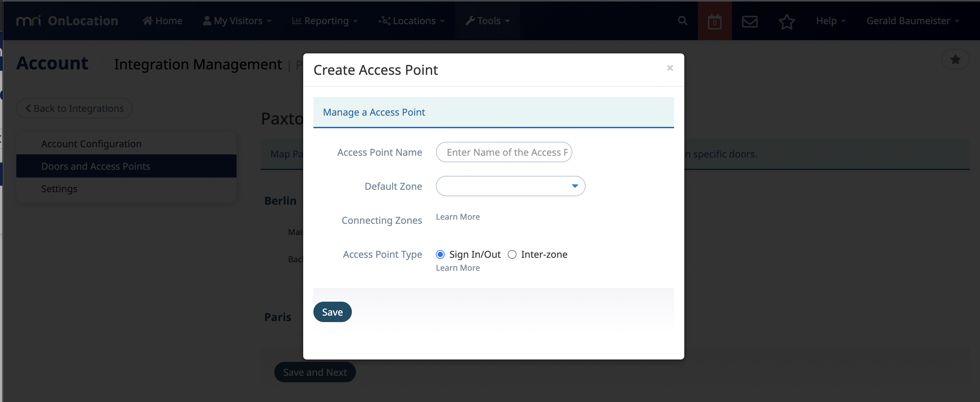The height and width of the screenshot is (402, 980).
Task: Click the search magnifier icon
Action: coord(683,20)
